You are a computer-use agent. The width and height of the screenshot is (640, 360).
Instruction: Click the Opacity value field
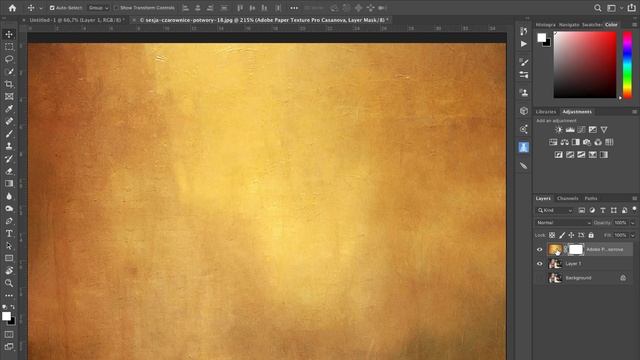pos(620,223)
